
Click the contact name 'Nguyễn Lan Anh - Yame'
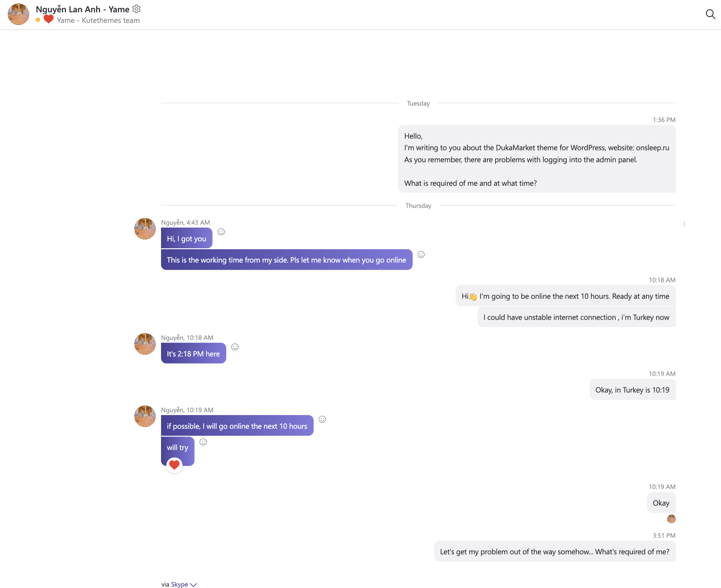click(82, 9)
